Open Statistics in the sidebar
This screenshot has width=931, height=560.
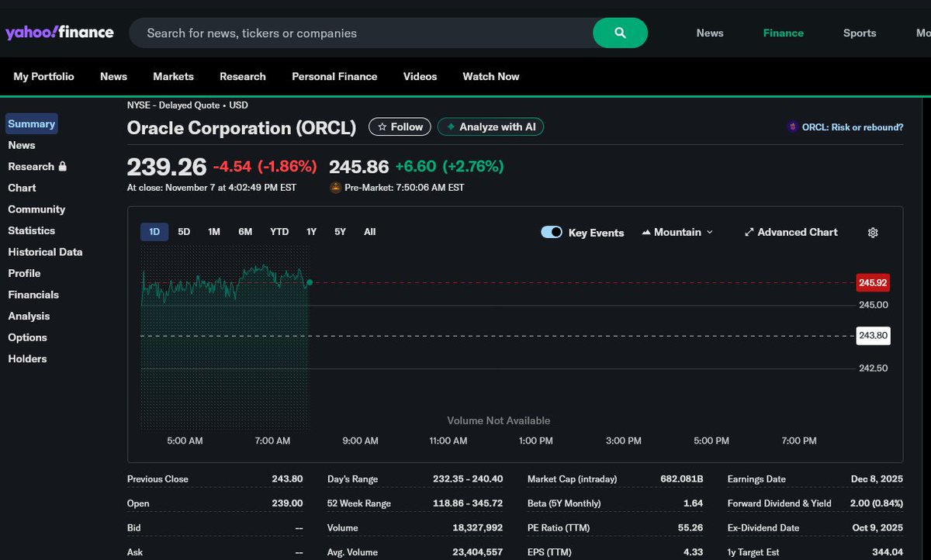coord(32,230)
